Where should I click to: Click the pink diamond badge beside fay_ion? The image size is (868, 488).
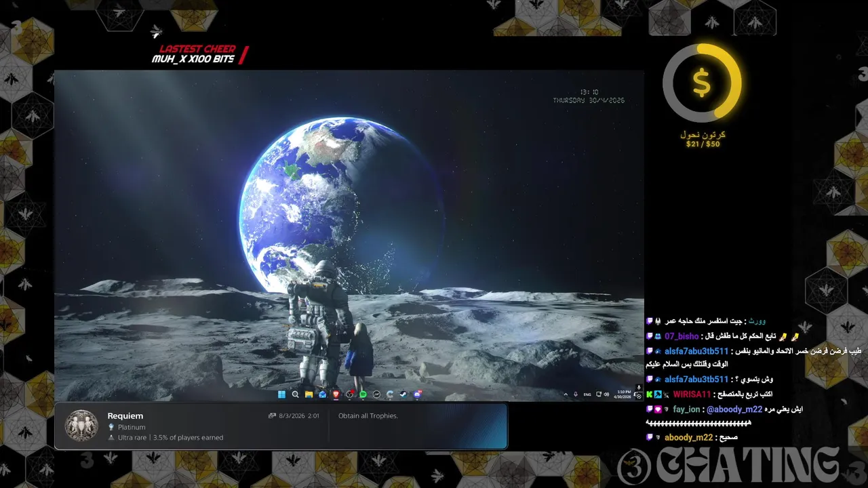point(658,409)
